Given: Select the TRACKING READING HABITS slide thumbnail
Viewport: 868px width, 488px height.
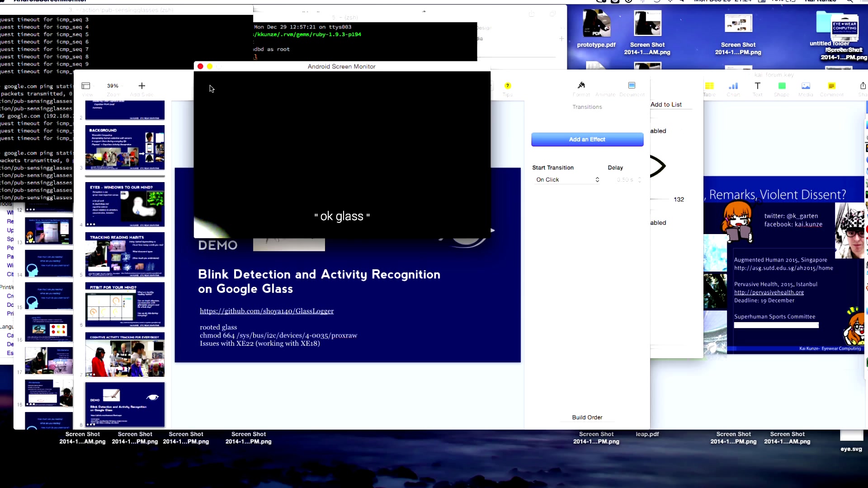Looking at the screenshot, I should click(x=125, y=254).
